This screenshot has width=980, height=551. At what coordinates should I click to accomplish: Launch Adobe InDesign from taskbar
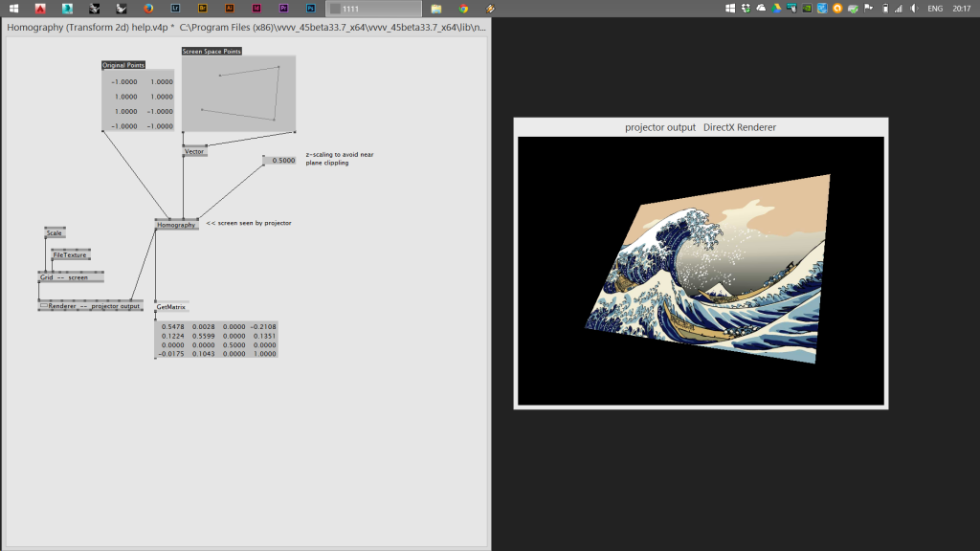point(256,9)
